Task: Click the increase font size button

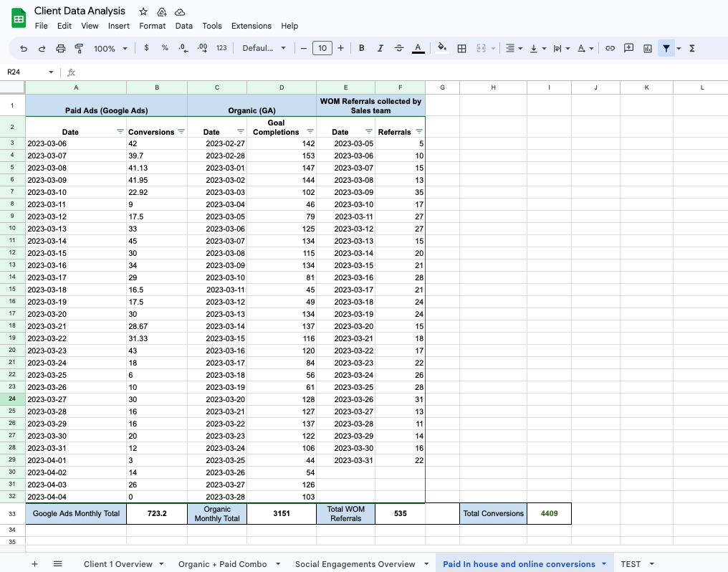Action: pos(340,48)
